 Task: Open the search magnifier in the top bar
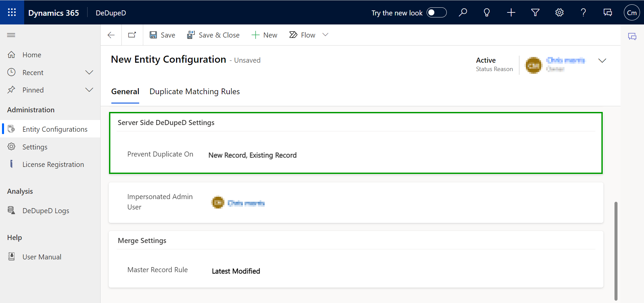[463, 13]
